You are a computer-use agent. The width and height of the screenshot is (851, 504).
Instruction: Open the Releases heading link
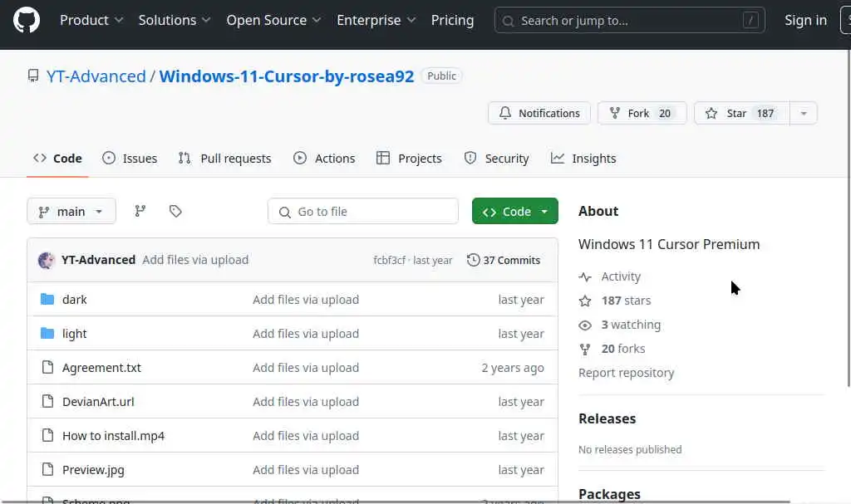pyautogui.click(x=607, y=418)
